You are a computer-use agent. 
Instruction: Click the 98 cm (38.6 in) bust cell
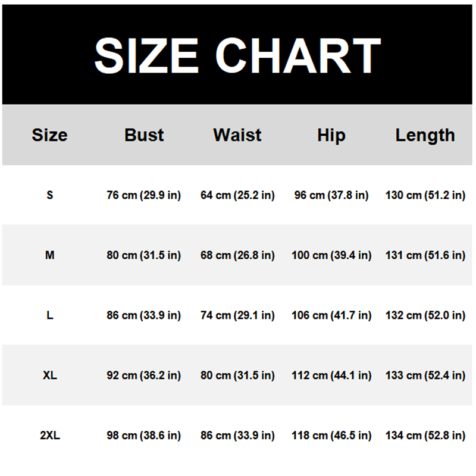(144, 436)
